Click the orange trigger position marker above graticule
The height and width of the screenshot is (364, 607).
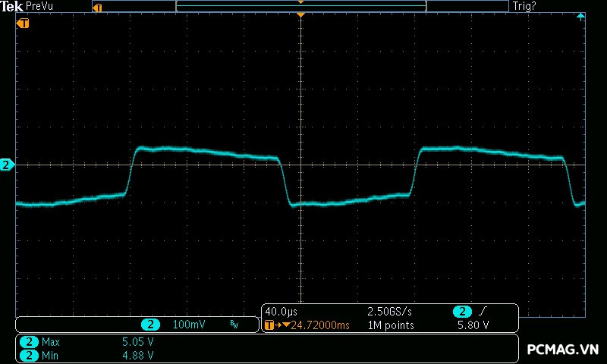click(x=301, y=15)
